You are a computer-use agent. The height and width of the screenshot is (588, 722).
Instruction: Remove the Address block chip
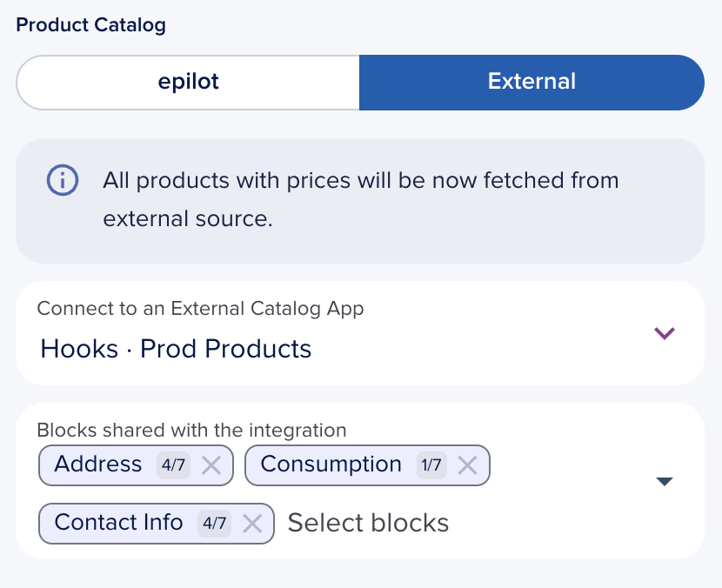(x=211, y=465)
